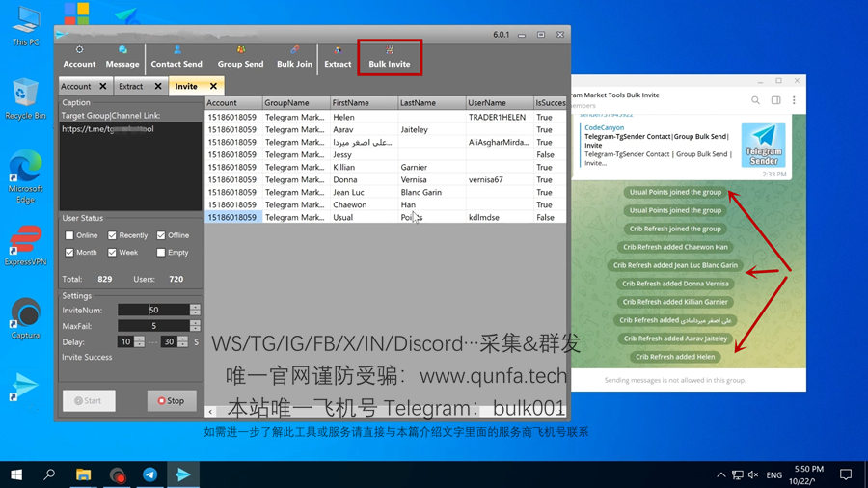Open the Bulk Join tool

click(294, 58)
